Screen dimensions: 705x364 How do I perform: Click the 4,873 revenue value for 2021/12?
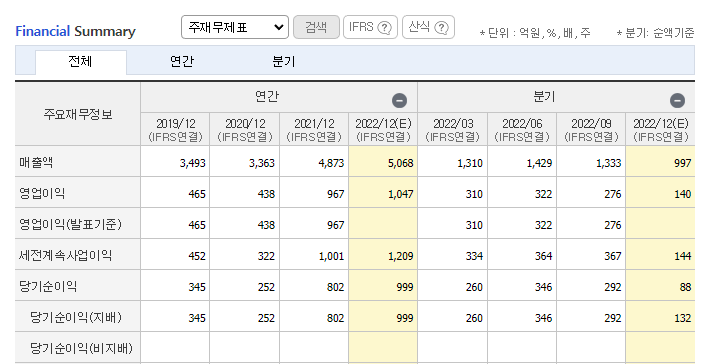pyautogui.click(x=331, y=163)
